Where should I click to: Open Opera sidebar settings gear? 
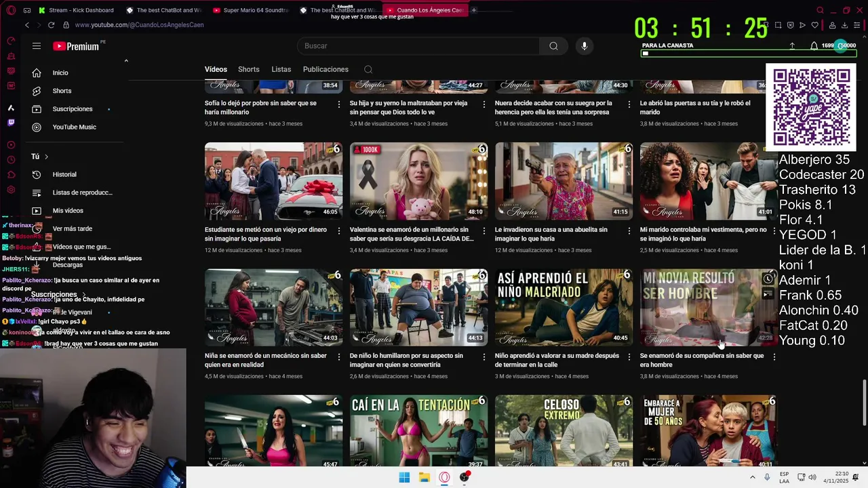pos(11,191)
